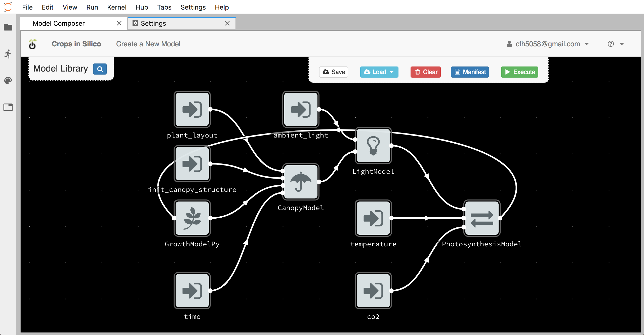The image size is (644, 335).
Task: Click the Execute button to run model
Action: pyautogui.click(x=520, y=71)
